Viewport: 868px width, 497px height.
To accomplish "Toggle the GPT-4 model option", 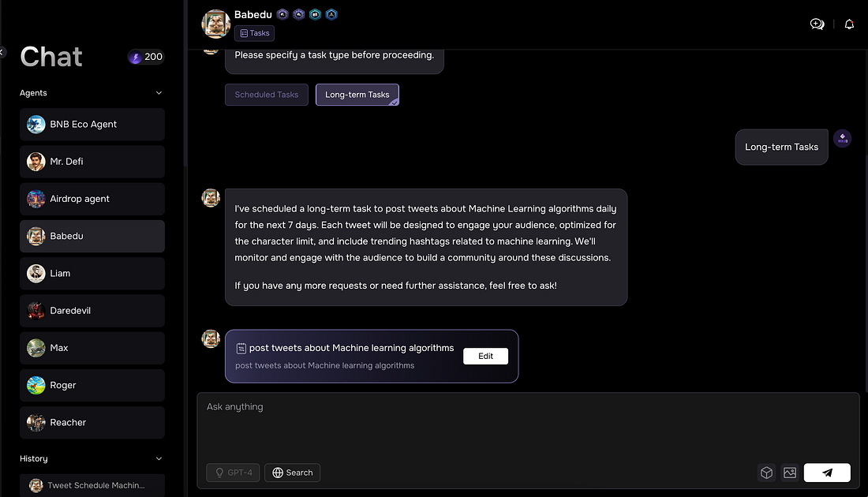I will coord(233,473).
